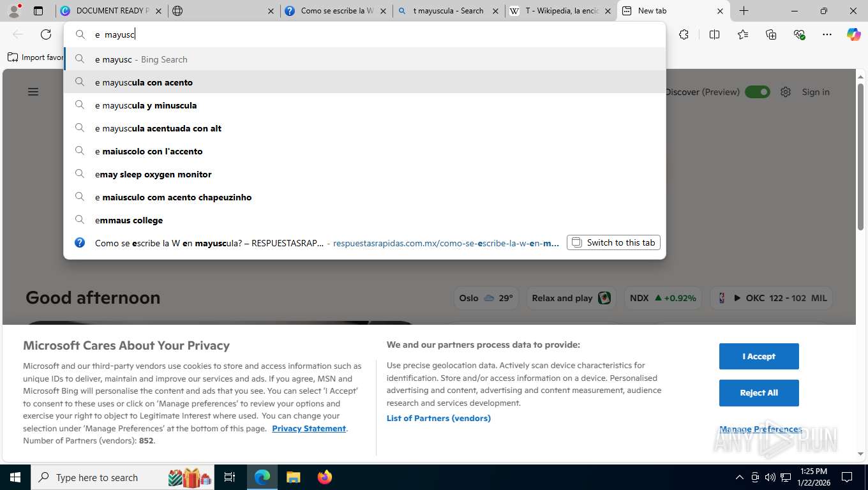Click the Switch to this tab button
868x490 pixels.
[x=613, y=242]
